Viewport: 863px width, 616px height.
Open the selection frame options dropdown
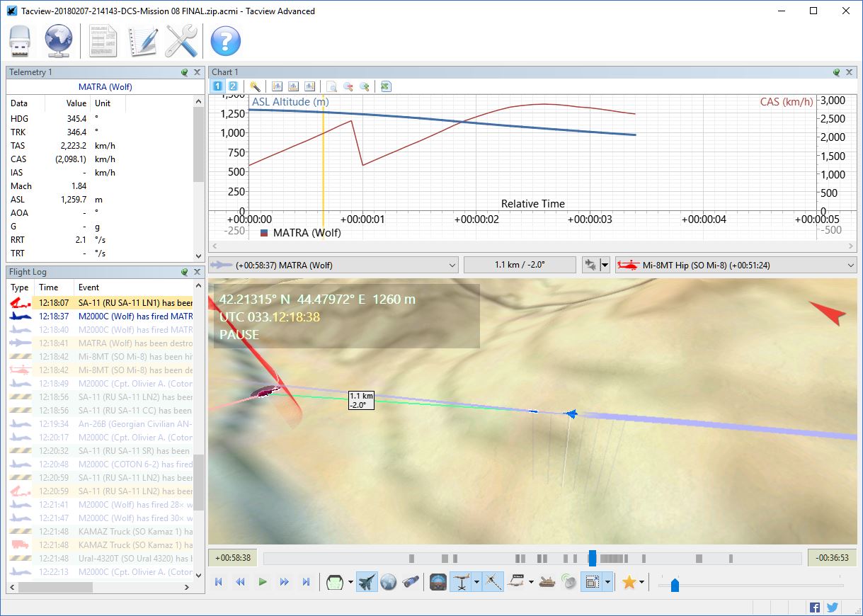607,582
